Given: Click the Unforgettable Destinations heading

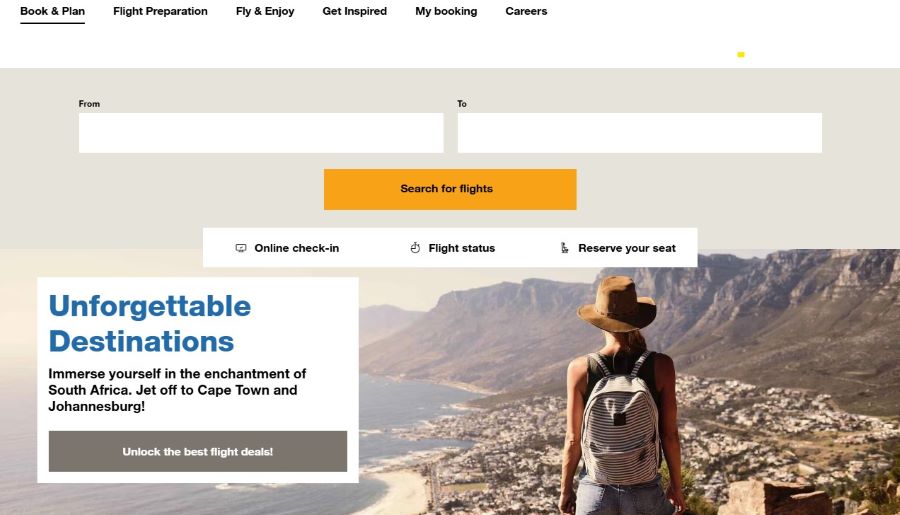Looking at the screenshot, I should [150, 323].
